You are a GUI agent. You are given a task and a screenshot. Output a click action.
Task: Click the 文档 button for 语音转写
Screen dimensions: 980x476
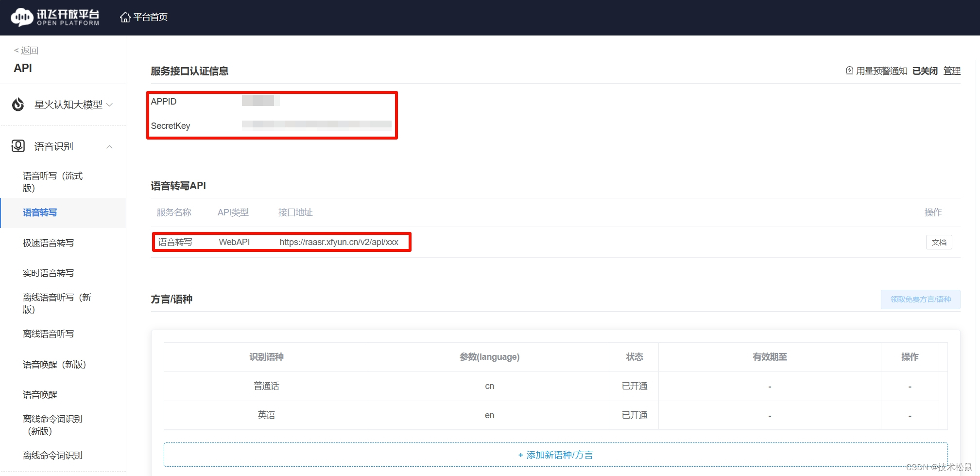(939, 242)
